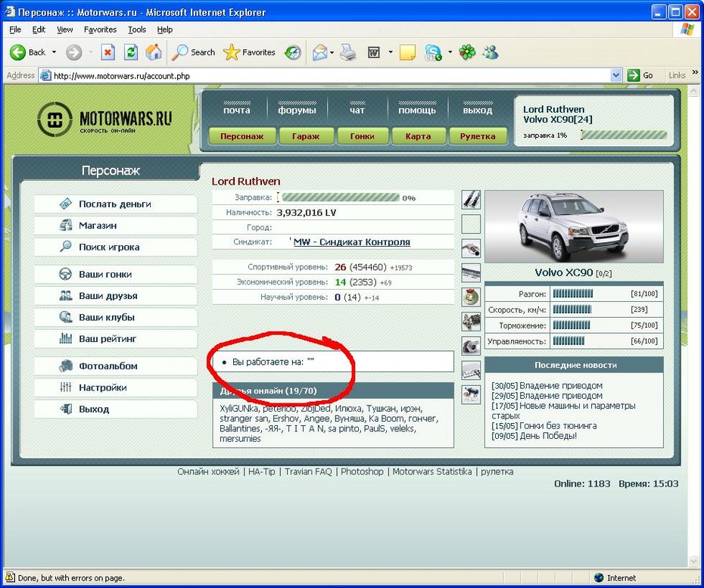Click the Карта green tab
The height and width of the screenshot is (588, 704).
(418, 136)
